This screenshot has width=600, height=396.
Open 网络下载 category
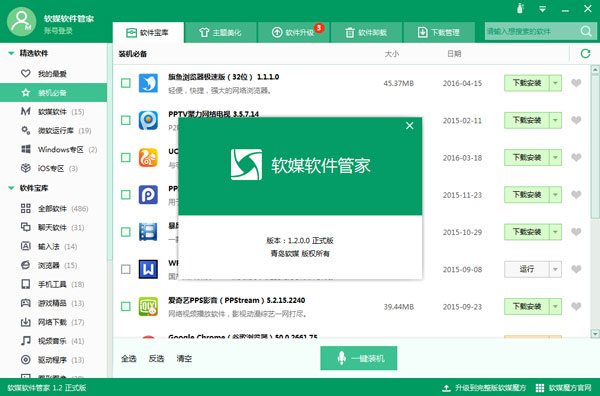(53, 322)
